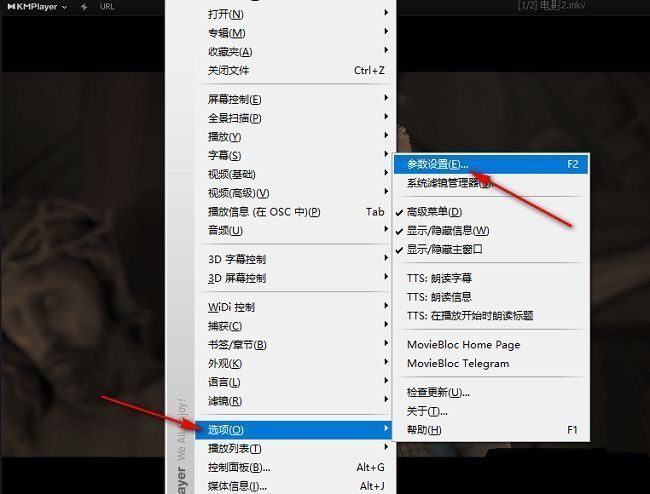Image resolution: width=650 pixels, height=494 pixels.
Task: Open the 语言(L) submenu
Action: (x=295, y=382)
